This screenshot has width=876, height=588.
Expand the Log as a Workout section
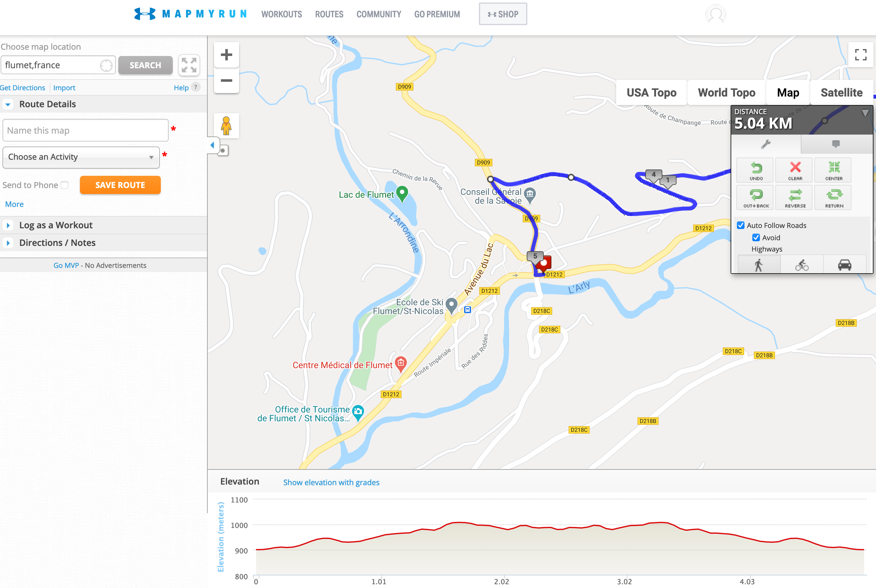(55, 225)
